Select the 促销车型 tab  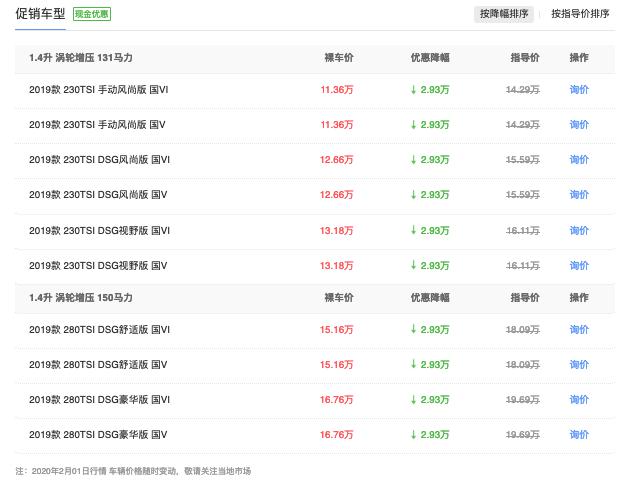tap(40, 14)
